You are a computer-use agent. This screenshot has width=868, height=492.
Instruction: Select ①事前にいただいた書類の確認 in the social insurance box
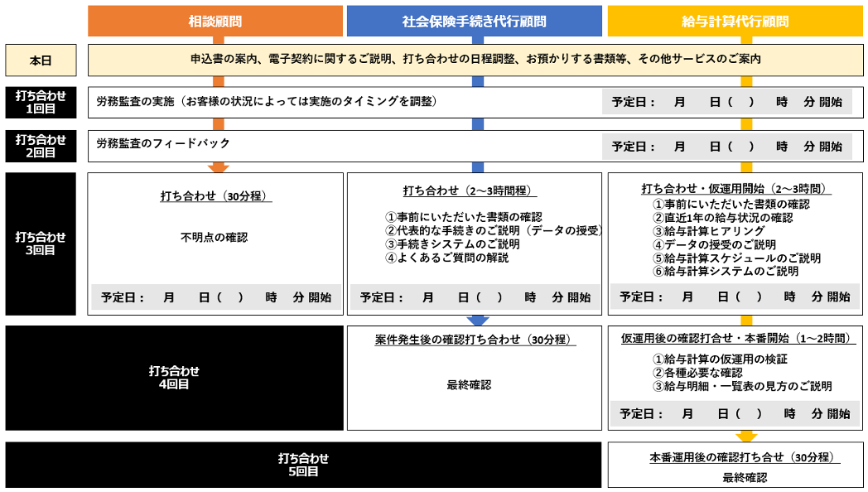click(464, 217)
